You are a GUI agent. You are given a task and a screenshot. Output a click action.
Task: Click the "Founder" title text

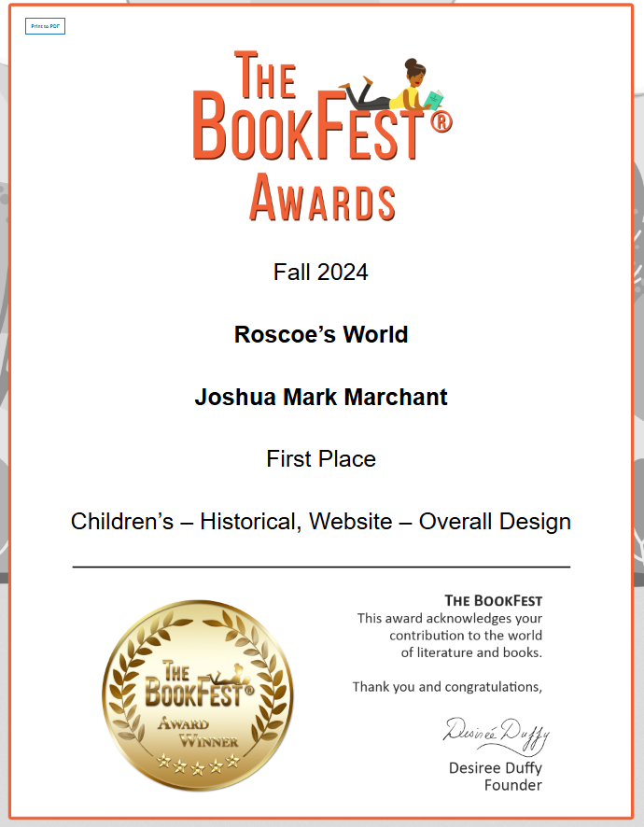pos(513,785)
